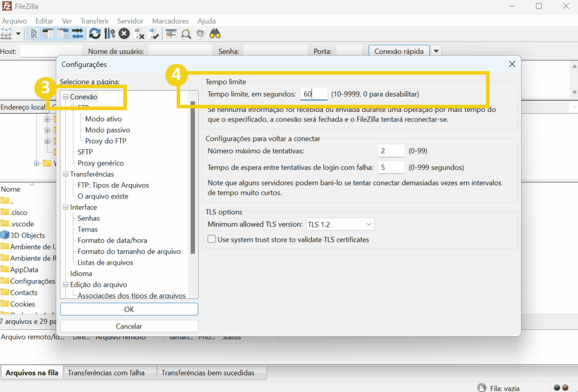Open the Arquivo menu
The height and width of the screenshot is (392, 578).
14,21
